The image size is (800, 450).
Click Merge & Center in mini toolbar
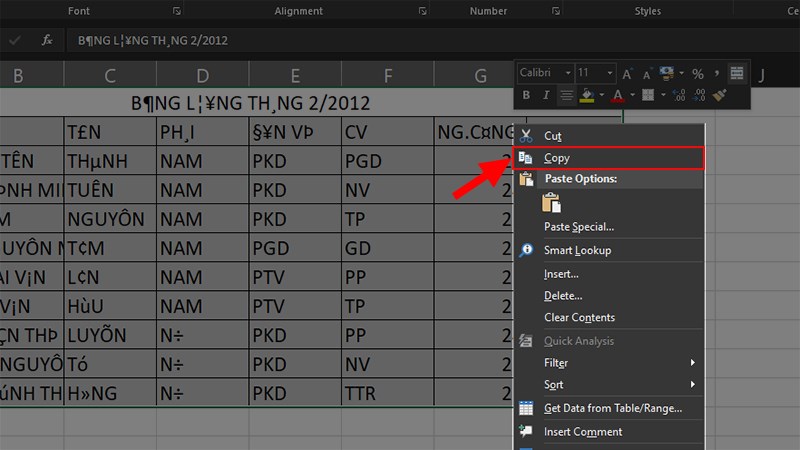click(736, 73)
